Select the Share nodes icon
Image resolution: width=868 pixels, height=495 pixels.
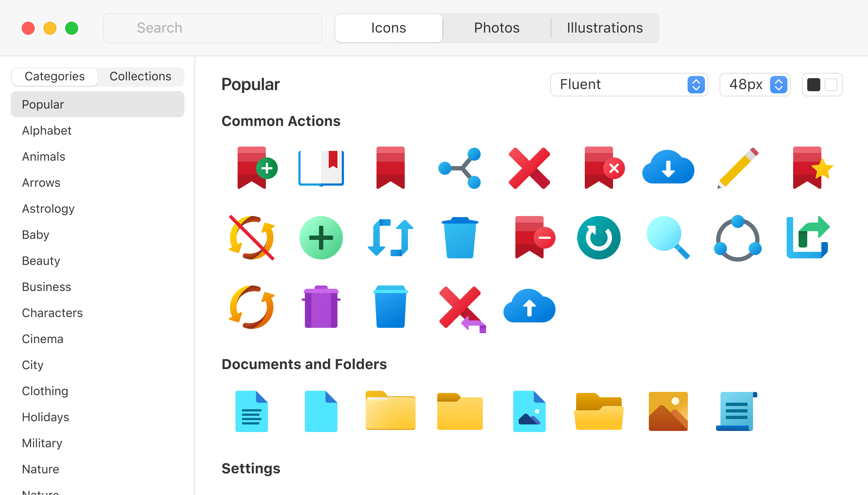[460, 168]
